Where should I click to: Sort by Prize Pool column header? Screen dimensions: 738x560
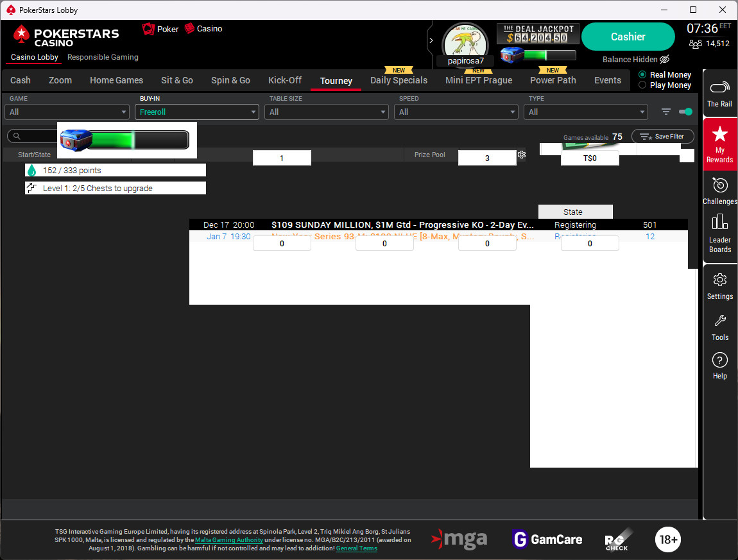coord(429,155)
